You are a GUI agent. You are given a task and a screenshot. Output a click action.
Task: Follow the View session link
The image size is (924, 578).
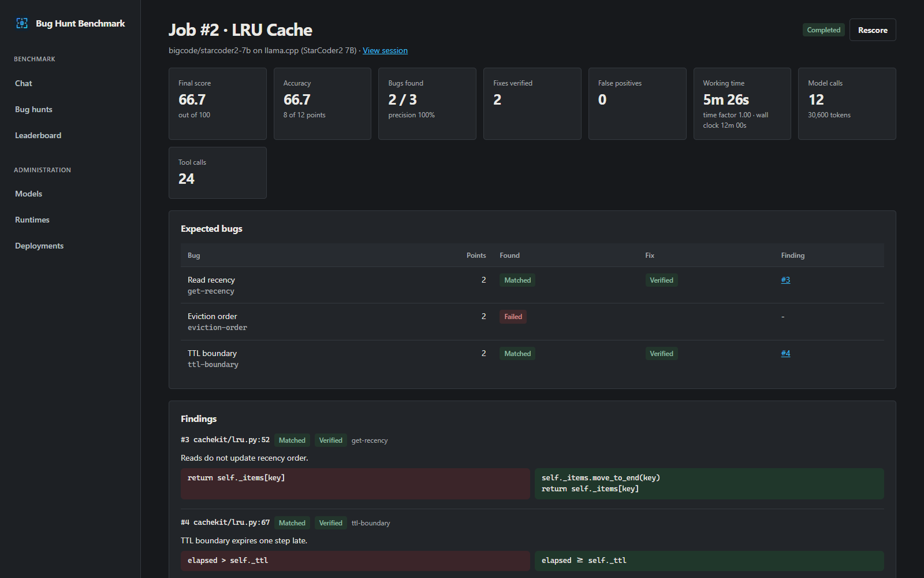tap(385, 50)
